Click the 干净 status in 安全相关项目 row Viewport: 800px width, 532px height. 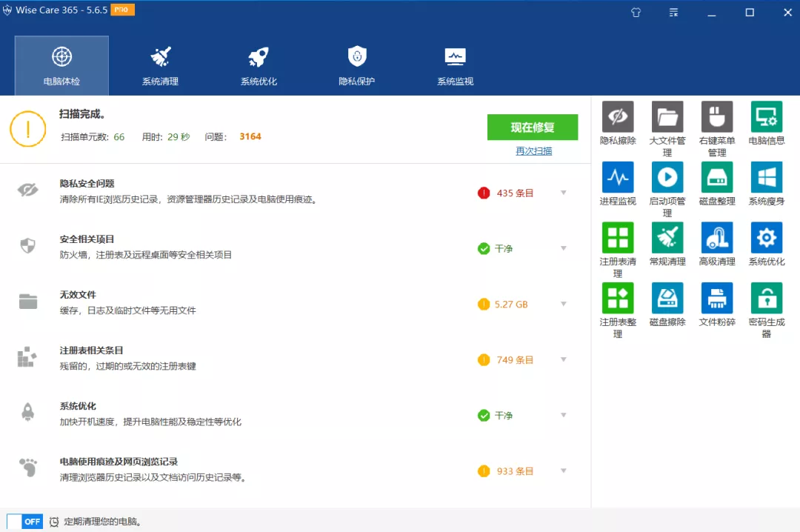(x=504, y=249)
